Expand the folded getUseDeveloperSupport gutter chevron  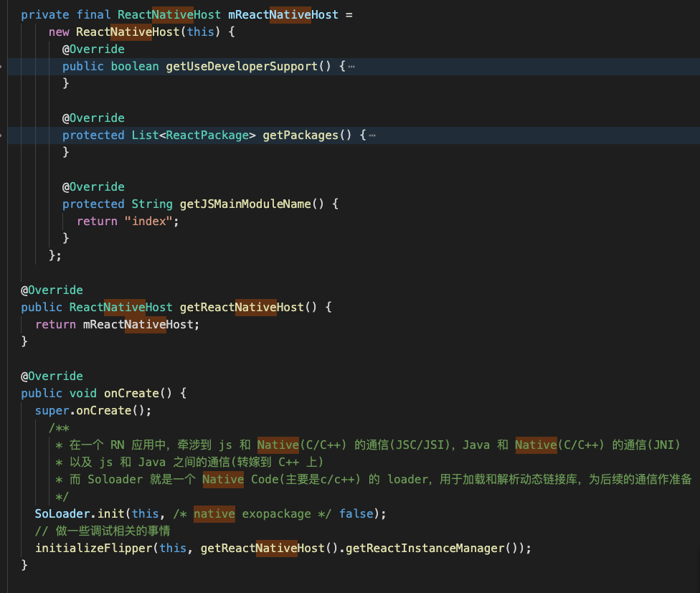click(x=2, y=67)
